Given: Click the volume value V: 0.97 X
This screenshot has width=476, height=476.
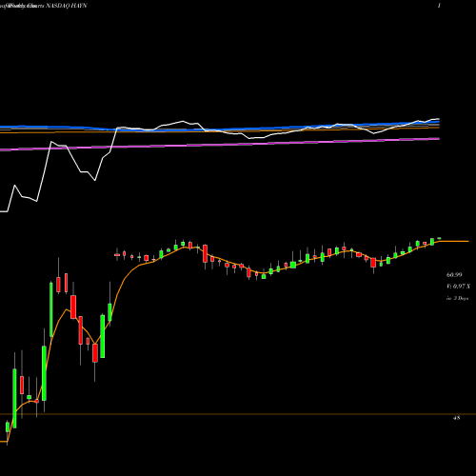Looking at the screenshot, I should tap(458, 287).
